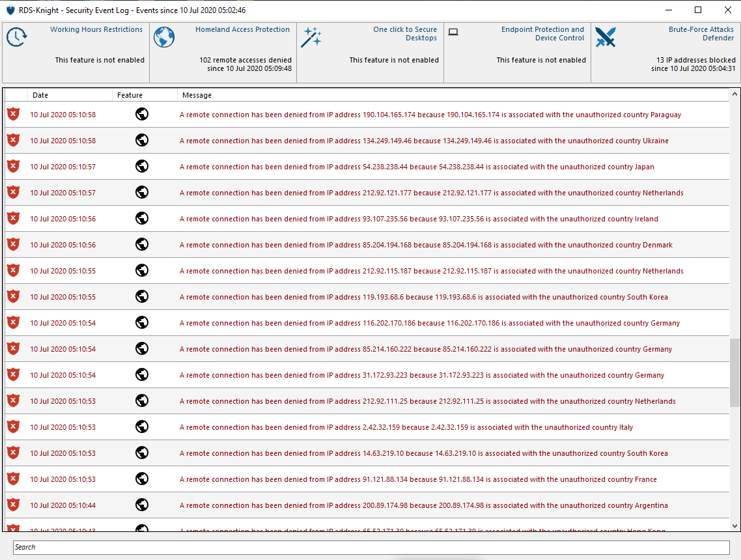Image resolution: width=741 pixels, height=560 pixels.
Task: Click the Homeland Access Protection globe icon
Action: [x=164, y=37]
